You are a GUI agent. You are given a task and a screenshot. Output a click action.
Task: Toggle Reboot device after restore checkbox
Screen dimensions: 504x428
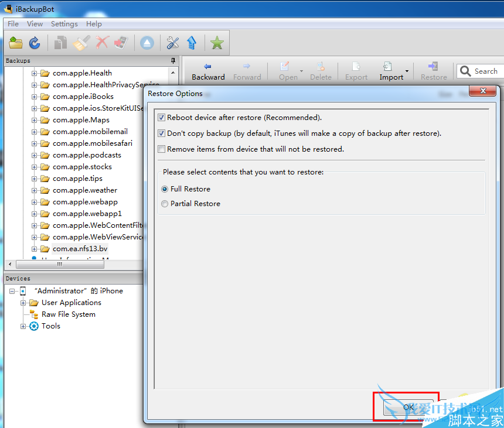[161, 118]
